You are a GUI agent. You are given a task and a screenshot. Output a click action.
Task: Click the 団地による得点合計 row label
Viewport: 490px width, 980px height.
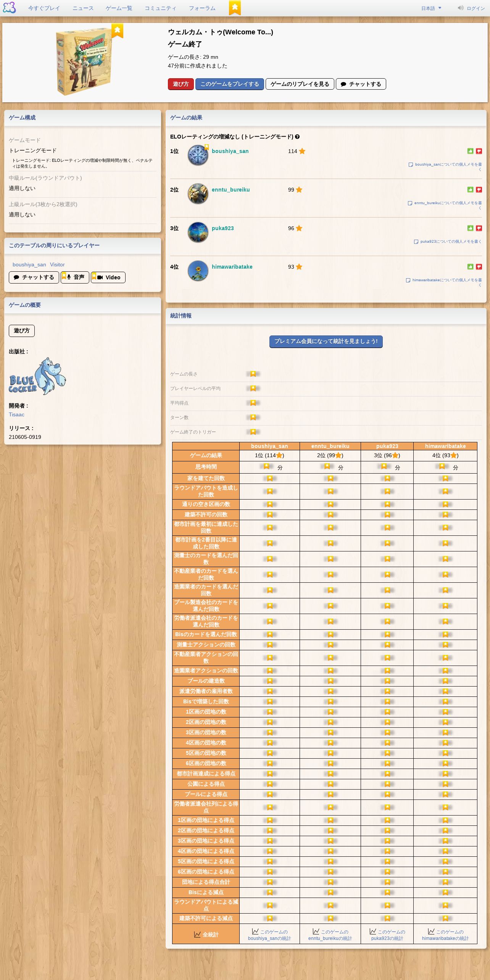click(206, 882)
